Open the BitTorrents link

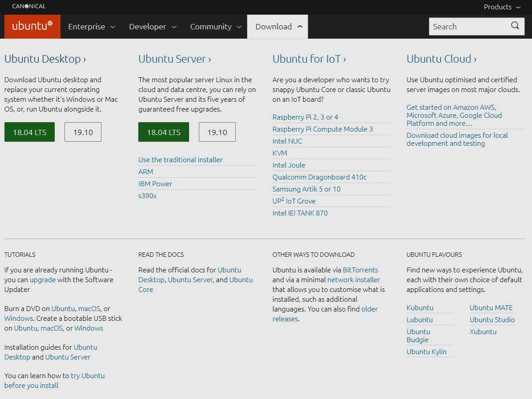(360, 270)
